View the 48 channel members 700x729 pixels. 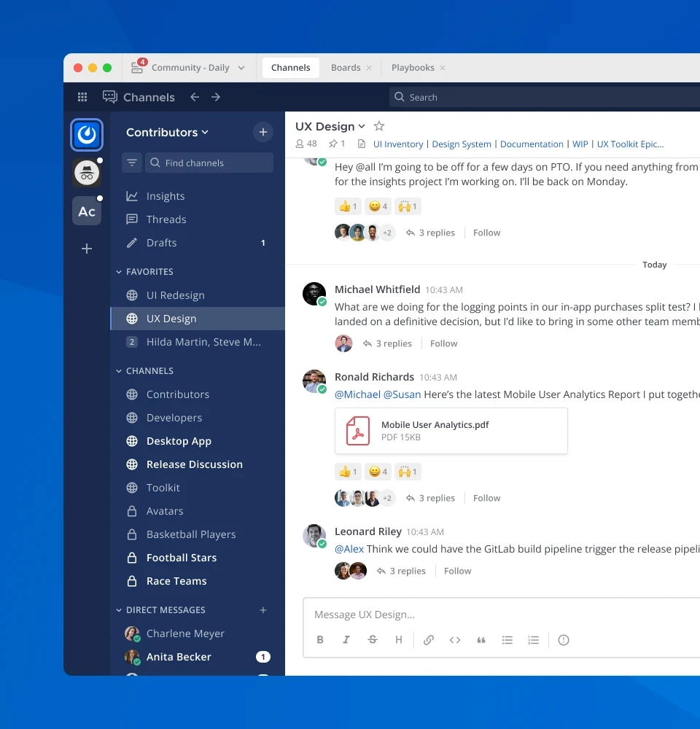click(306, 144)
